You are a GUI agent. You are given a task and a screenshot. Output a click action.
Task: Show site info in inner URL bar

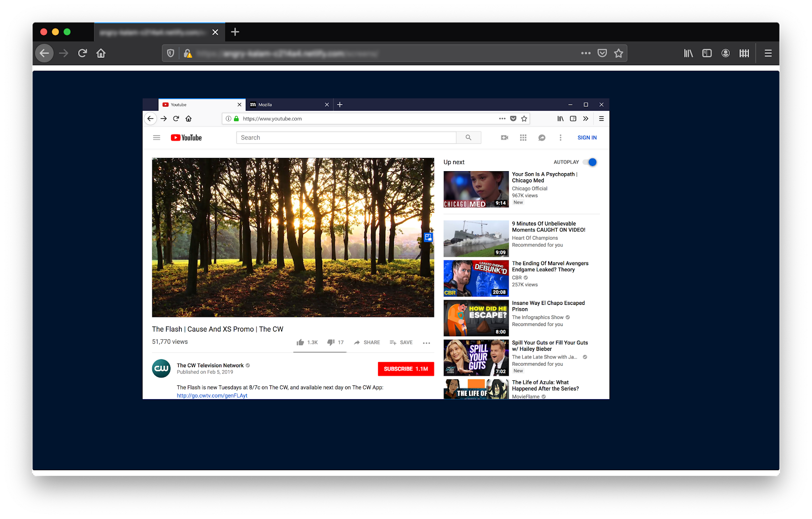(228, 118)
